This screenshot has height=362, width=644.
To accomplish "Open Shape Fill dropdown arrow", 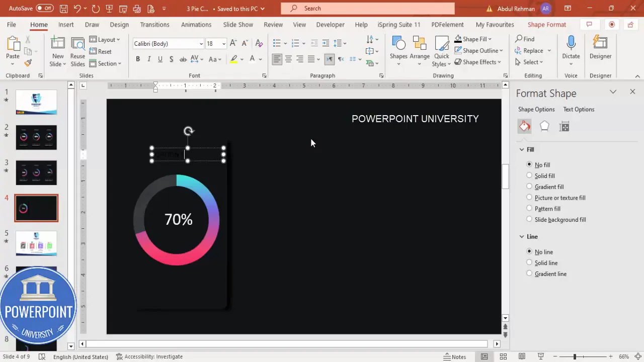I will (490, 39).
